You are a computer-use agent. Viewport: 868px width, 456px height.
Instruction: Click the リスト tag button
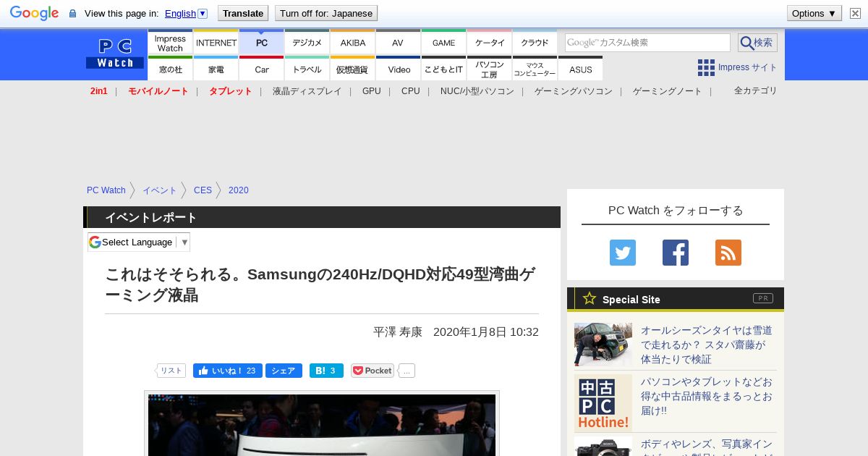171,371
